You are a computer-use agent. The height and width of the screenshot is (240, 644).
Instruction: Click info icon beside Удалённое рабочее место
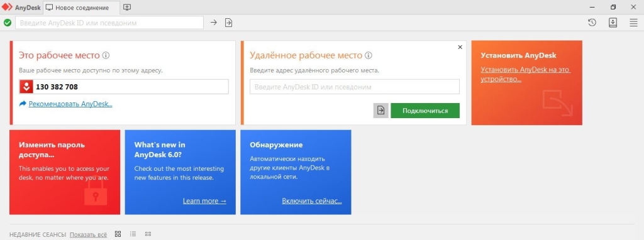pyautogui.click(x=369, y=55)
